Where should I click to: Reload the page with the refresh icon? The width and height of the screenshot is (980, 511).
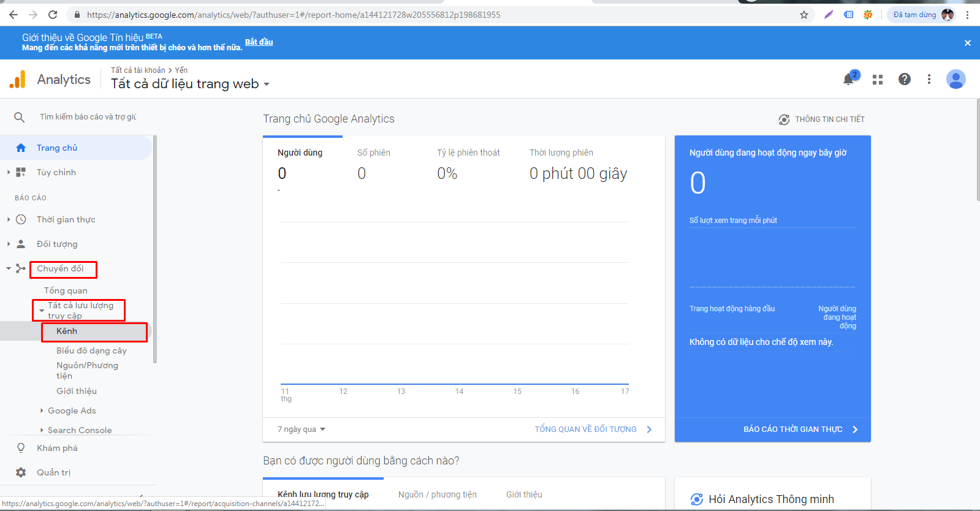(x=53, y=15)
